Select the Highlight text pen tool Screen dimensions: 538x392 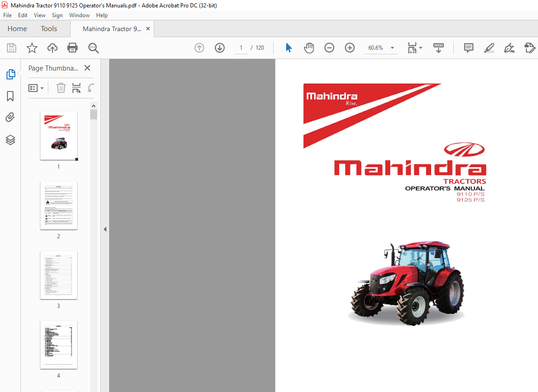pos(489,48)
